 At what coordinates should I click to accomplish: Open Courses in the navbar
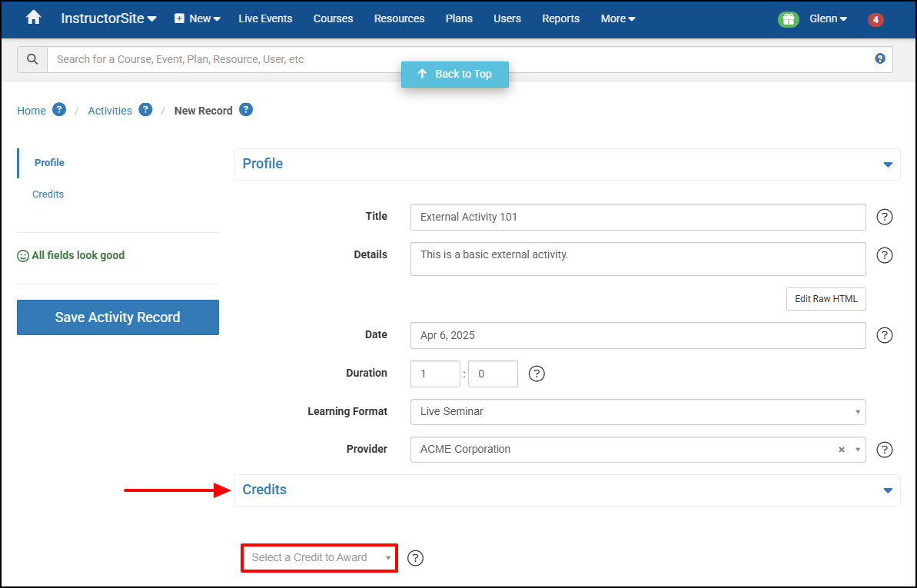click(x=334, y=18)
